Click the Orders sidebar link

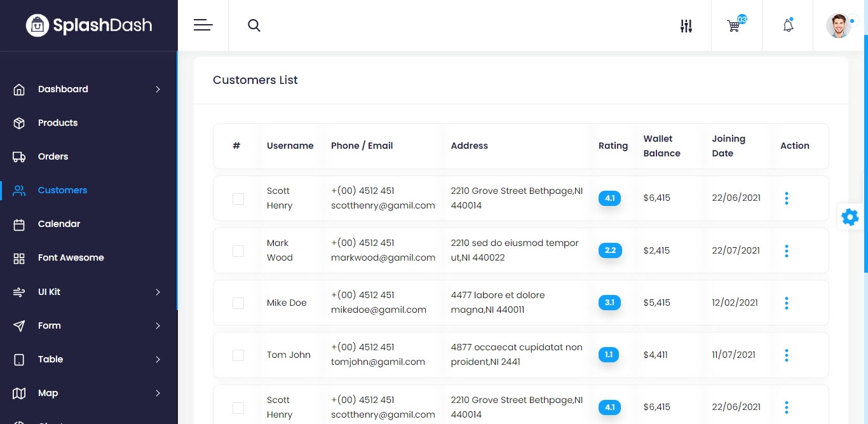53,156
